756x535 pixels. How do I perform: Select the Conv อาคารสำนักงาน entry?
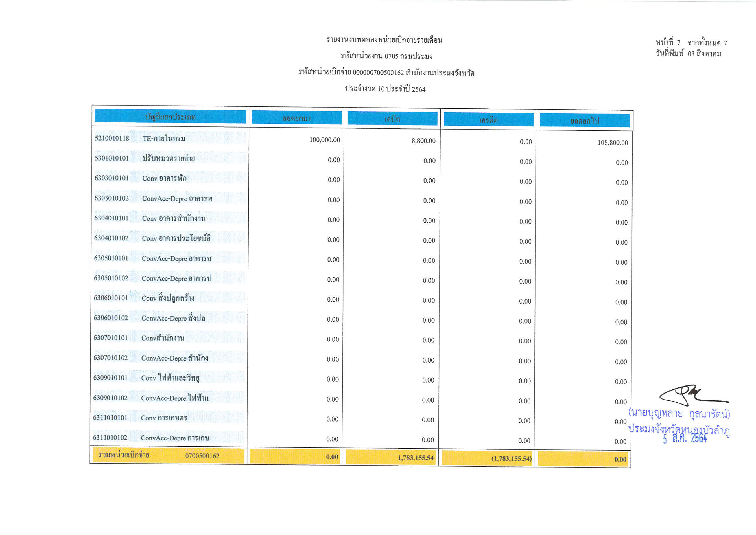pyautogui.click(x=173, y=218)
